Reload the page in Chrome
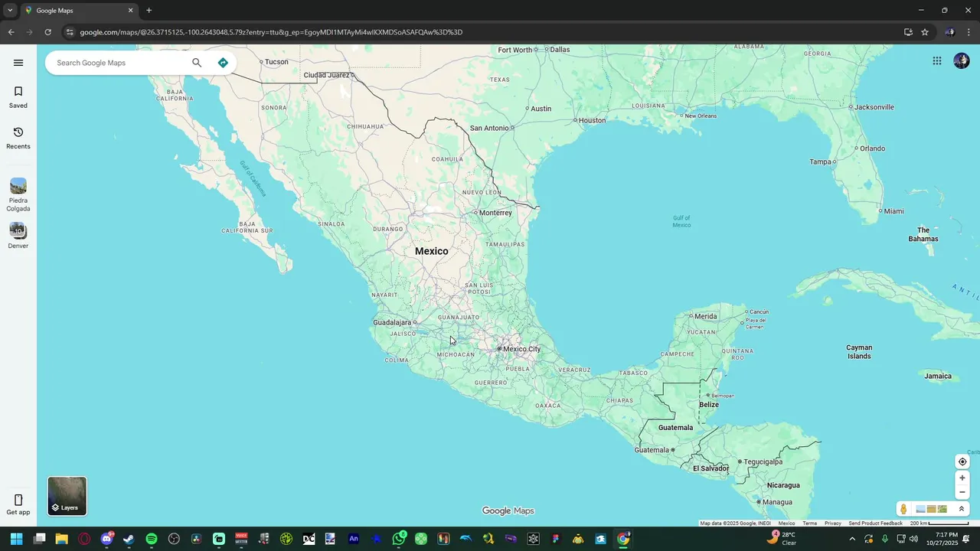Viewport: 980px width, 551px height. tap(47, 32)
